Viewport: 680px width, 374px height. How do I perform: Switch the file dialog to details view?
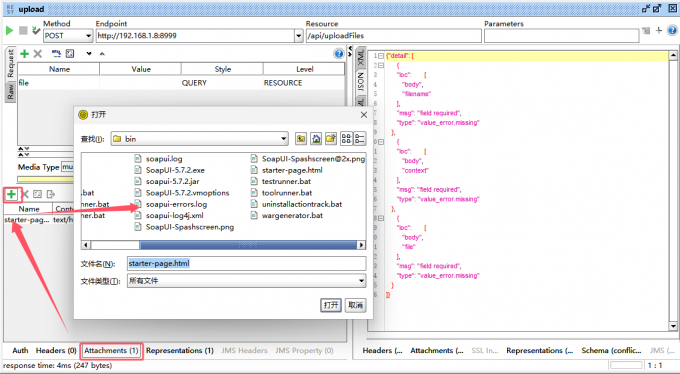pos(360,139)
